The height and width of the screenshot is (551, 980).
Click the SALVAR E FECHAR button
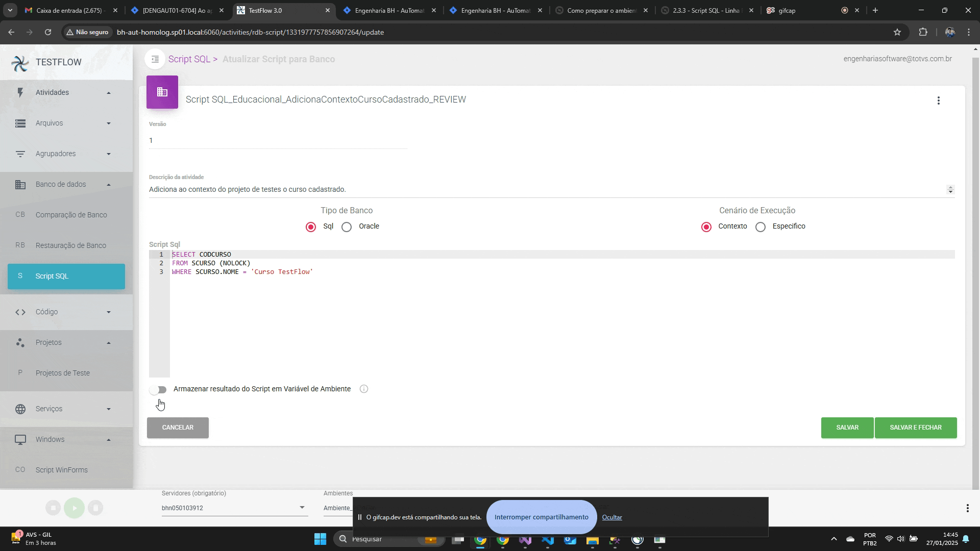pos(915,428)
